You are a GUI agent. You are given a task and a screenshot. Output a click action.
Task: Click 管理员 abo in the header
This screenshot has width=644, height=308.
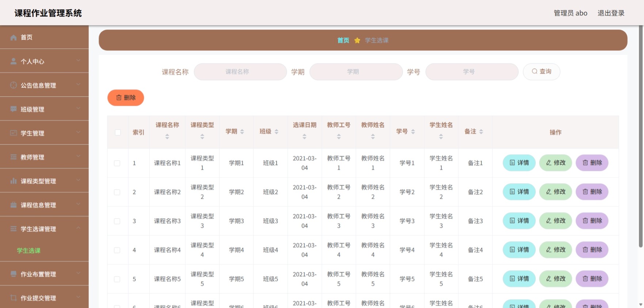571,13
